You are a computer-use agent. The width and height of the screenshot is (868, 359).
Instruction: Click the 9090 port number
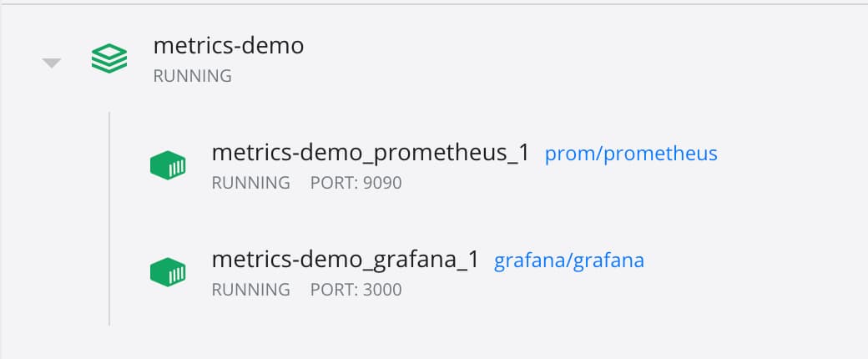pos(382,183)
